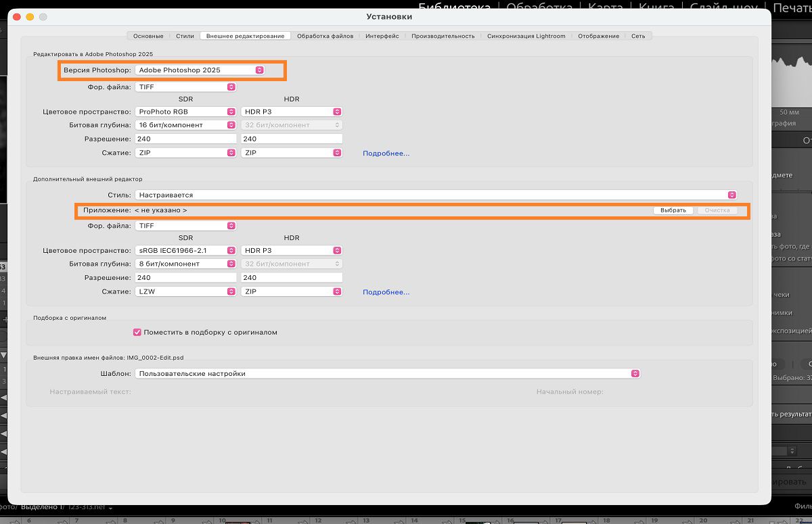Open Photoshop section file format TIFF dropdown
Image resolution: width=812 pixels, height=524 pixels.
click(185, 87)
